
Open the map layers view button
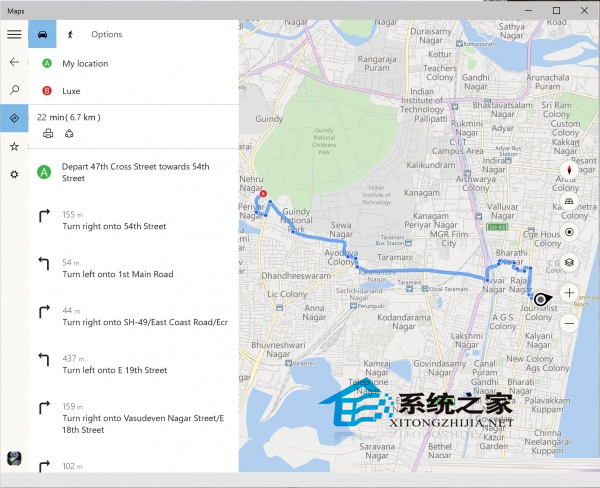[569, 262]
